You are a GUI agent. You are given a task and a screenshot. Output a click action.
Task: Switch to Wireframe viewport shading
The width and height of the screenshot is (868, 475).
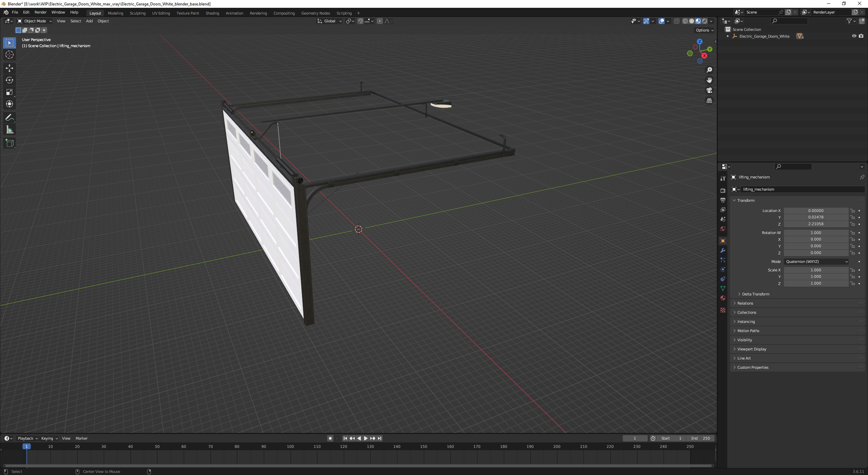coord(685,21)
